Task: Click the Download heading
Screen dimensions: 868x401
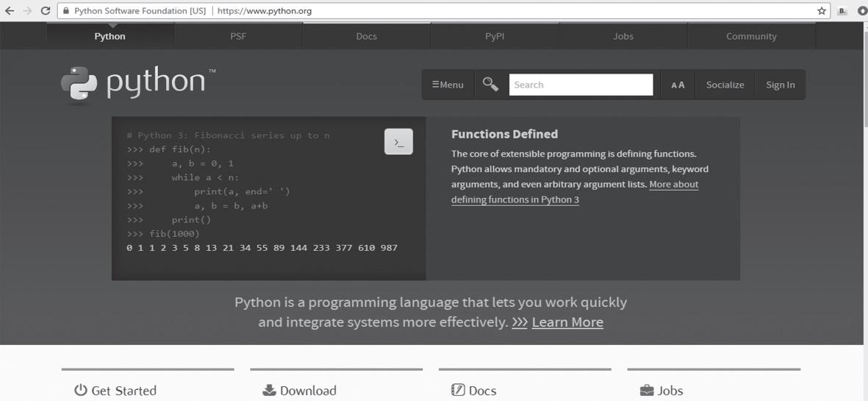Action: click(x=309, y=391)
